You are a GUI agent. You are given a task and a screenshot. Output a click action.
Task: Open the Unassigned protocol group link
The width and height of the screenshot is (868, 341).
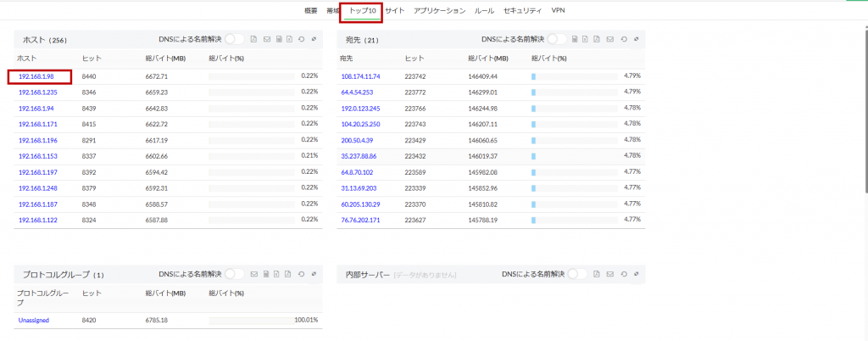(x=34, y=320)
